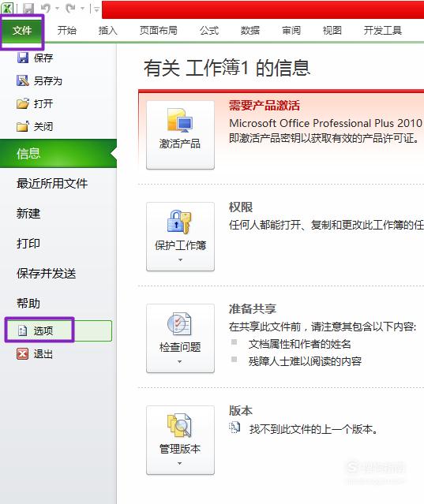This screenshot has width=424, height=504.
Task: Click the 权限 heading text
Action: pos(241,207)
